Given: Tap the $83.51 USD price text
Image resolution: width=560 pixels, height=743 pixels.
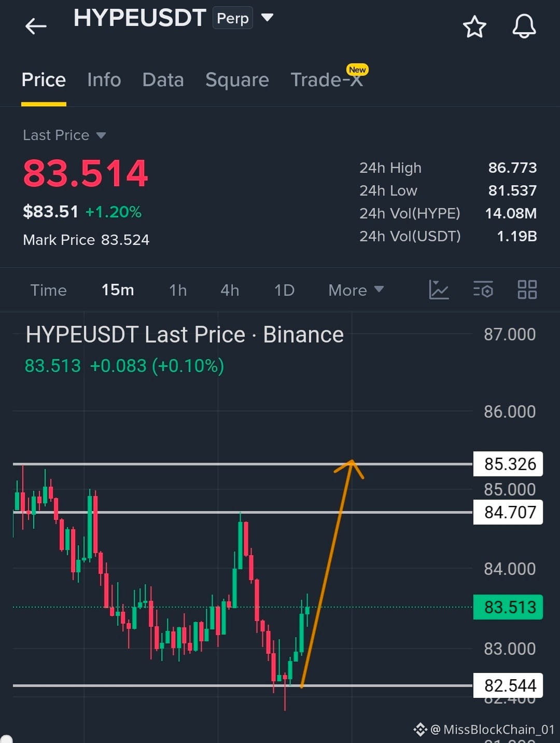Looking at the screenshot, I should pos(50,212).
